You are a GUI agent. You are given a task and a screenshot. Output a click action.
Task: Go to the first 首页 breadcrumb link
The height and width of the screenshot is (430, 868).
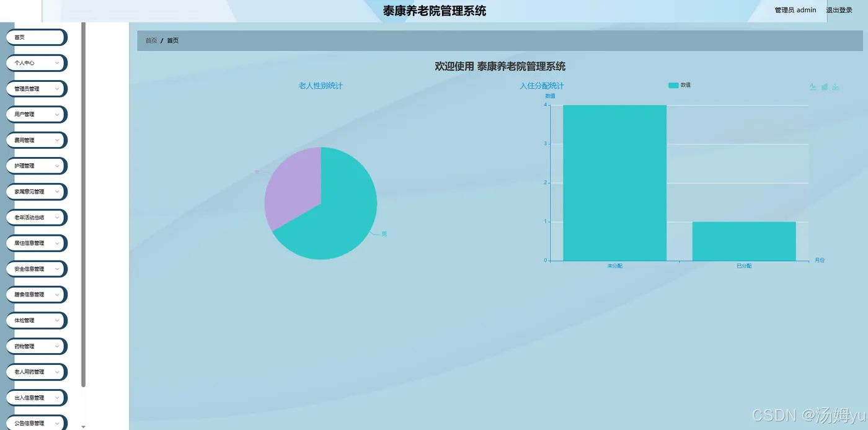click(x=151, y=40)
